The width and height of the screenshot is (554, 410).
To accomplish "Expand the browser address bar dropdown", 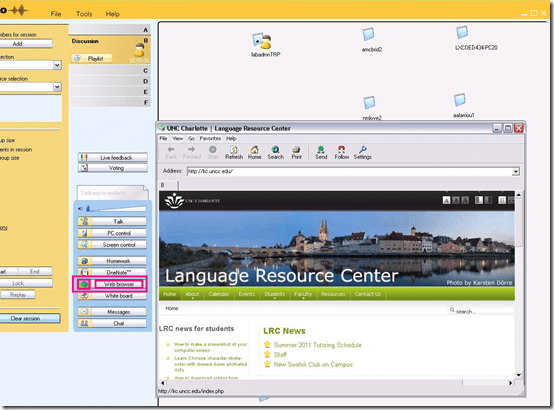I will click(516, 172).
